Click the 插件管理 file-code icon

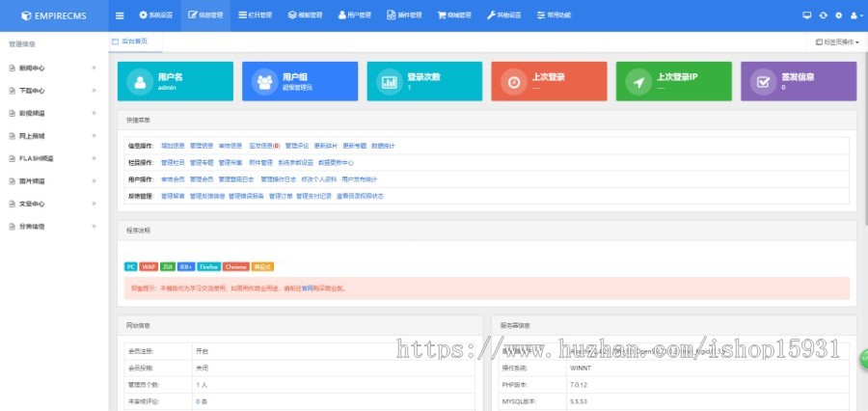pyautogui.click(x=391, y=15)
